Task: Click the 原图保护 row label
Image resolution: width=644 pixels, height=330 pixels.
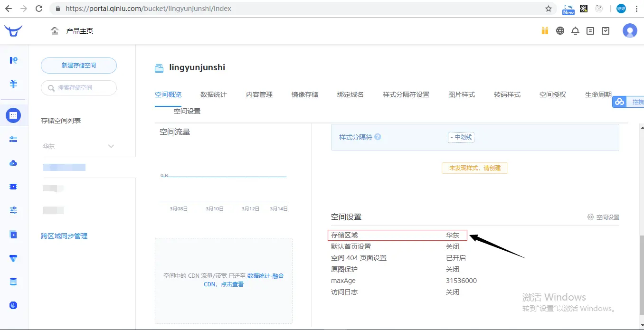Action: click(x=344, y=269)
